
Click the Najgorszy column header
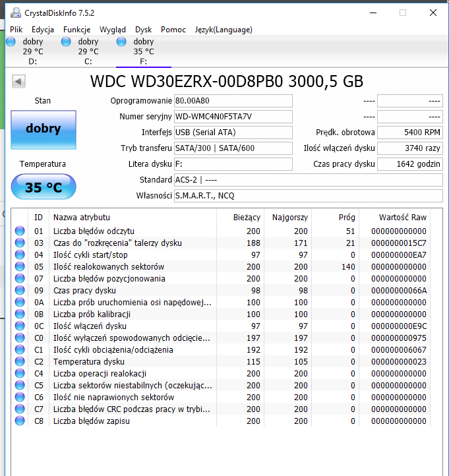[288, 218]
